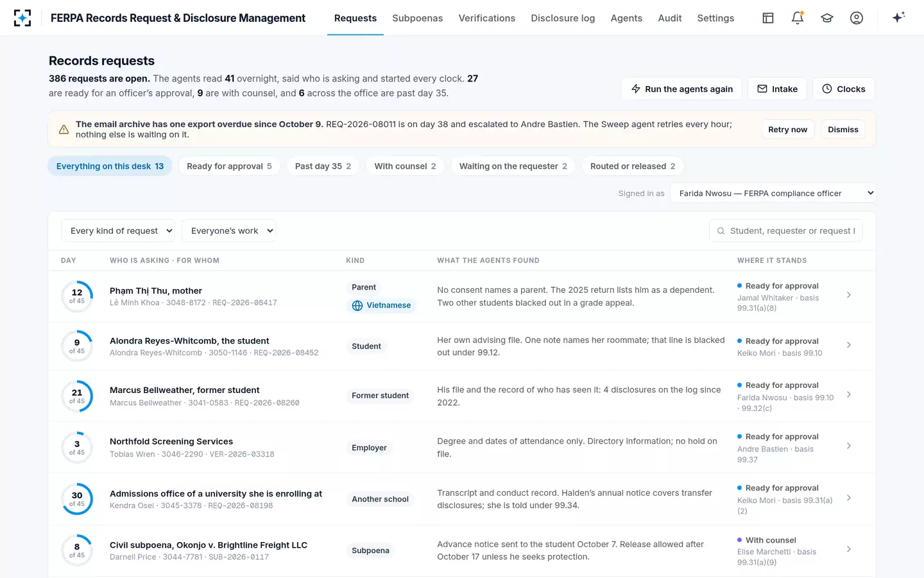
Task: Expand the Northfold Screening Services row chevron
Action: click(x=849, y=446)
